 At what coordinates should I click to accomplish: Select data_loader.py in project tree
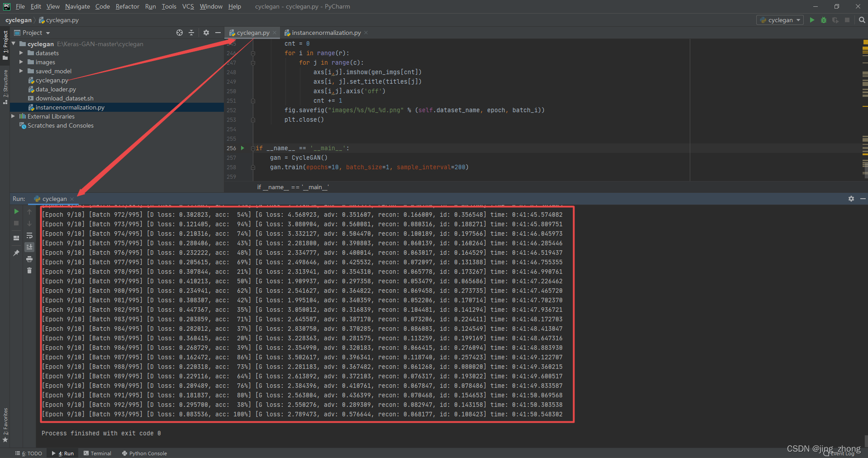[56, 89]
